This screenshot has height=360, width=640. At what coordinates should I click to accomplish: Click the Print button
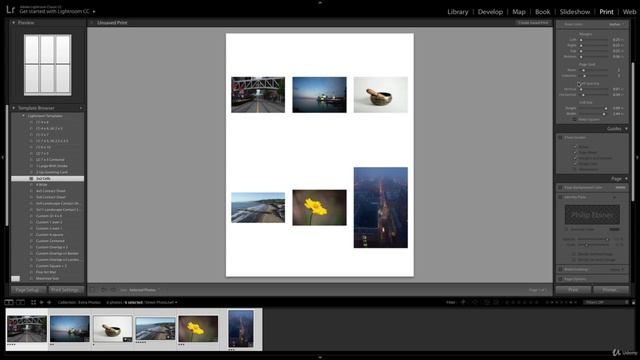tap(573, 290)
